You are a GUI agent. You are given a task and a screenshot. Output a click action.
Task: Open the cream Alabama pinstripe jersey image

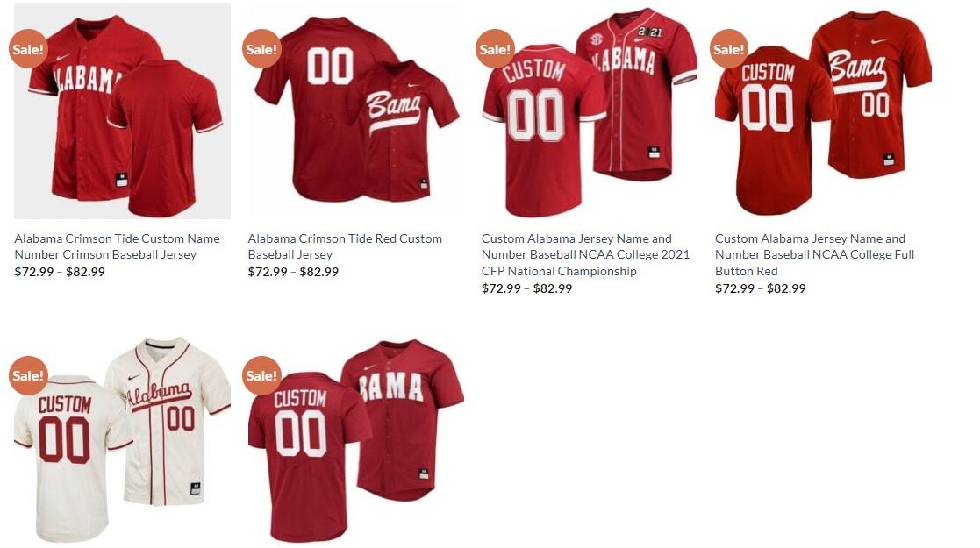(x=123, y=438)
